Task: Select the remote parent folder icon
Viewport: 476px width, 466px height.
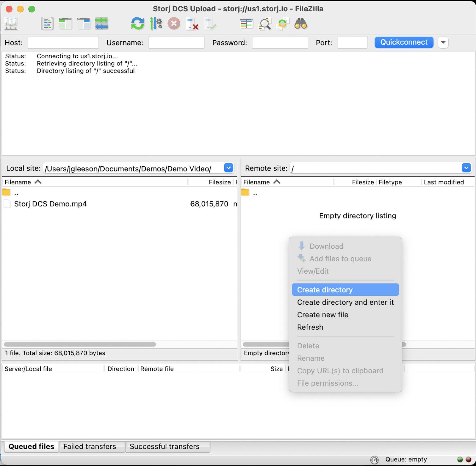Action: (245, 192)
